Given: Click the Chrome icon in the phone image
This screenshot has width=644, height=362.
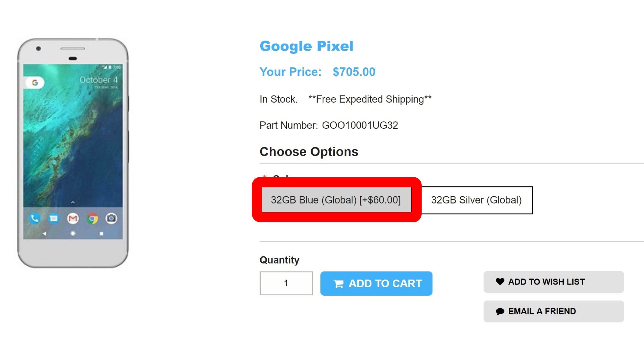Looking at the screenshot, I should click(92, 219).
